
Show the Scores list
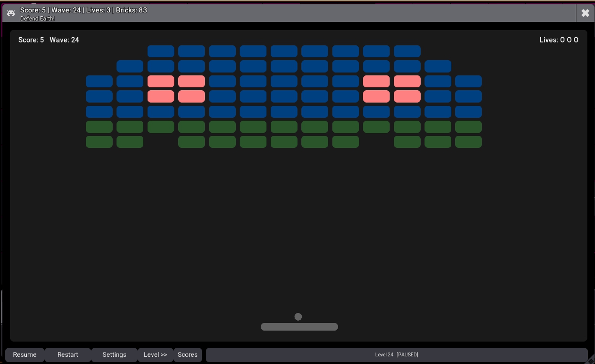(x=187, y=354)
